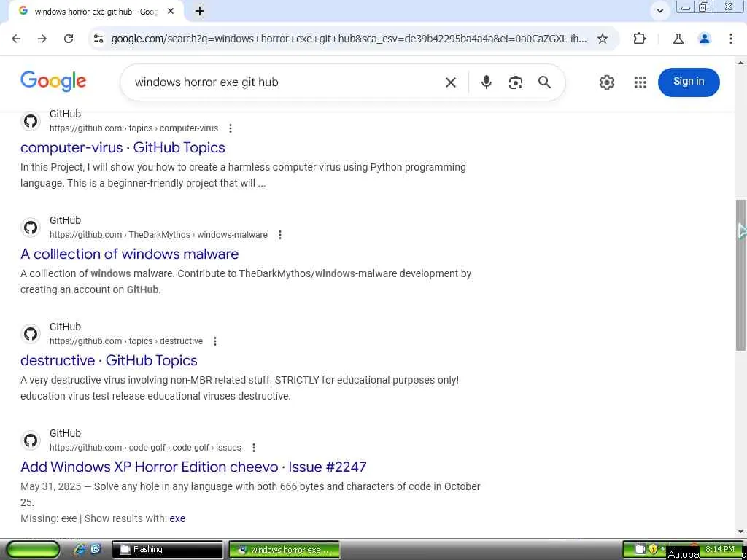Screen dimensions: 747x560
Task: Click GitHub favicon of windows-malware result
Action: coord(31,227)
